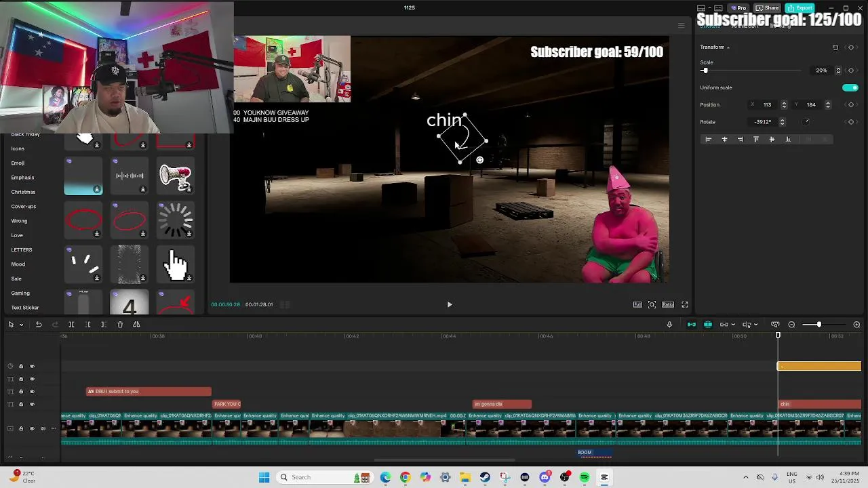Screen dimensions: 868x488
Task: Add a Rotate keyframe
Action: (x=851, y=122)
